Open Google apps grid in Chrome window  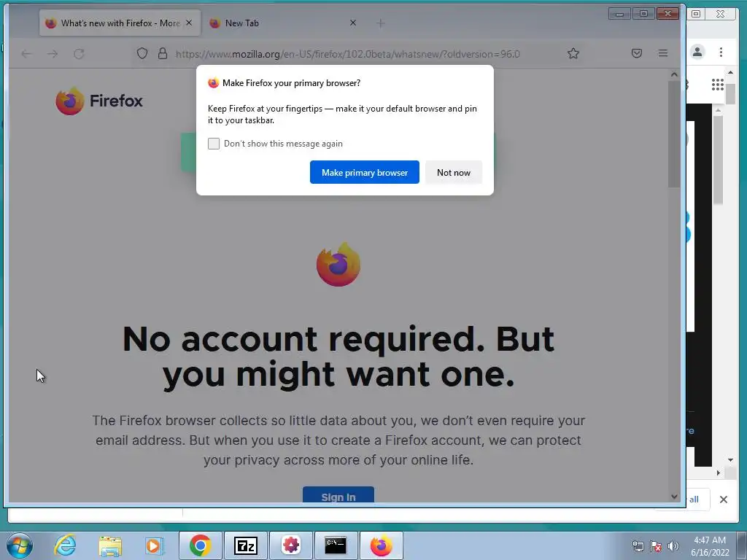tap(718, 85)
